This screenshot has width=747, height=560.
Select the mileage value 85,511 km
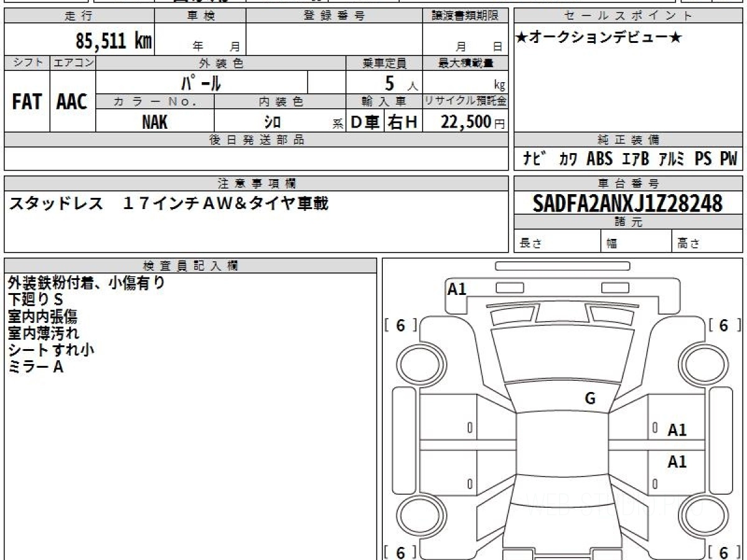(x=114, y=41)
